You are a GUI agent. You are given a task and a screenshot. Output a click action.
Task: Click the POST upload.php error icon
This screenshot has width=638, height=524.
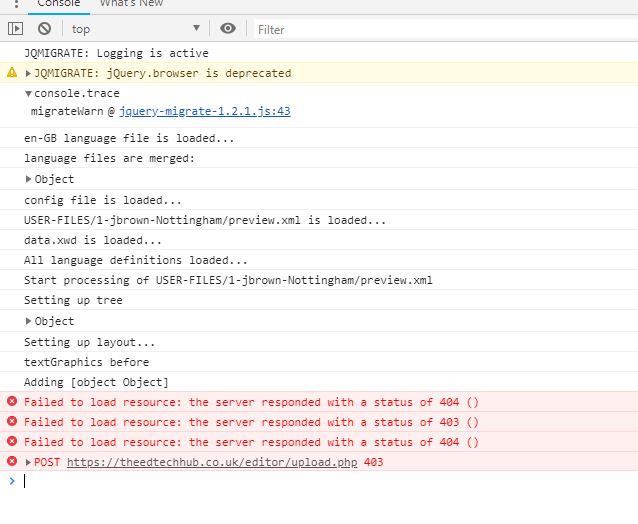tap(12, 461)
